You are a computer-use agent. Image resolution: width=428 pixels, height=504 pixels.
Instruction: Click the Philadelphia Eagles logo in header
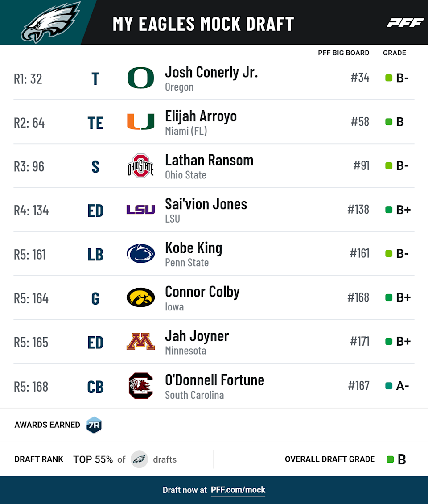(x=50, y=22)
